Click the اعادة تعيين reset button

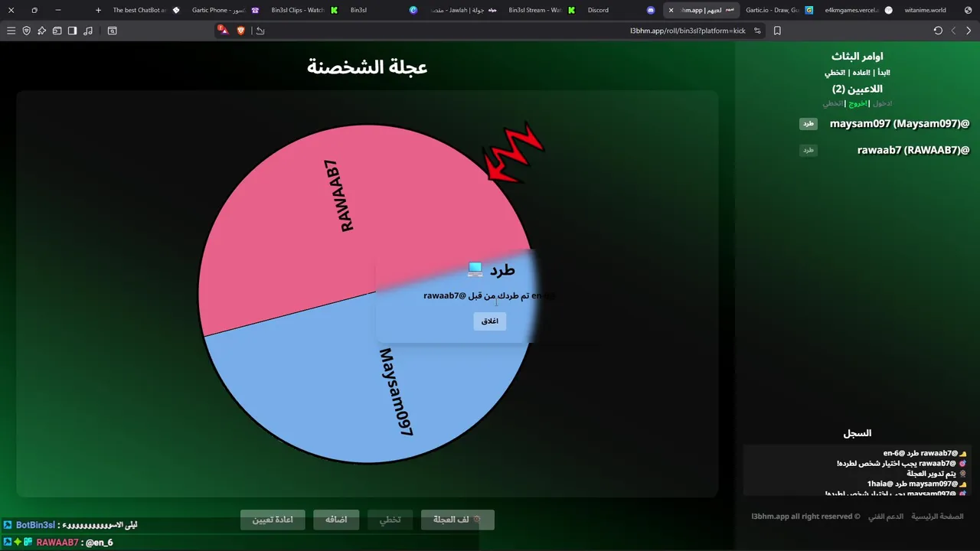tap(273, 520)
